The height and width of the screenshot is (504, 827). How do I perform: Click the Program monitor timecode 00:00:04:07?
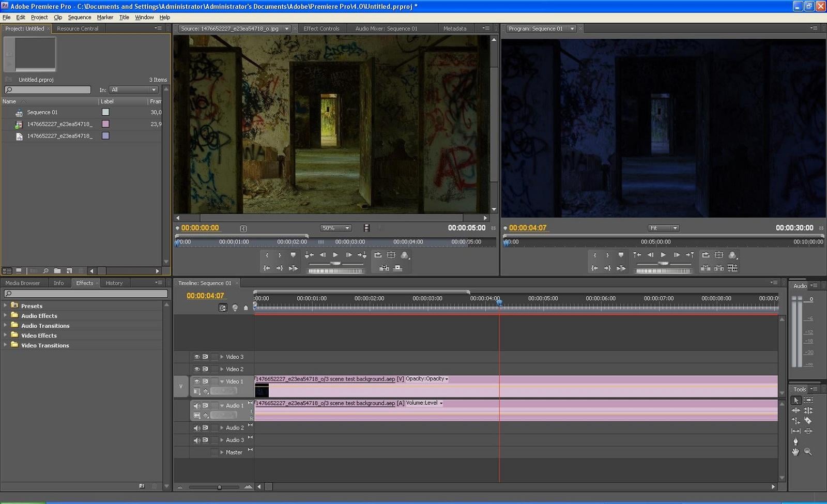point(527,228)
